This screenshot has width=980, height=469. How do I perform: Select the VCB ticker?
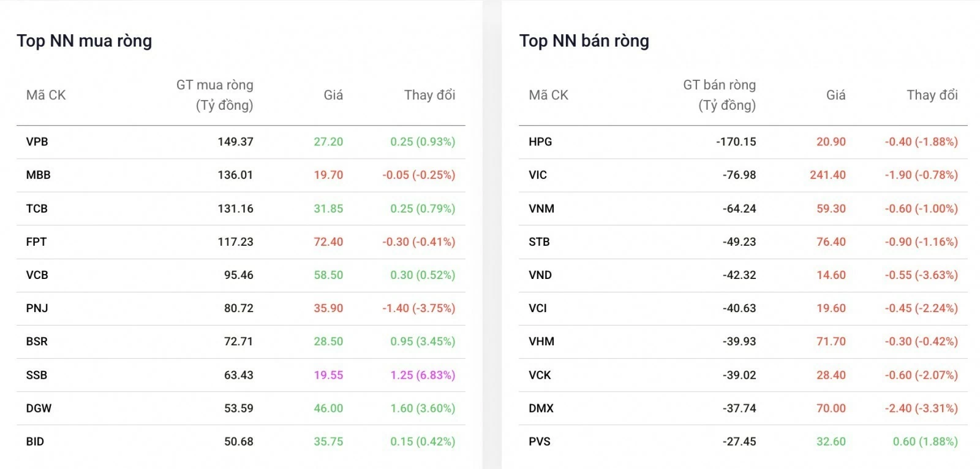37,275
